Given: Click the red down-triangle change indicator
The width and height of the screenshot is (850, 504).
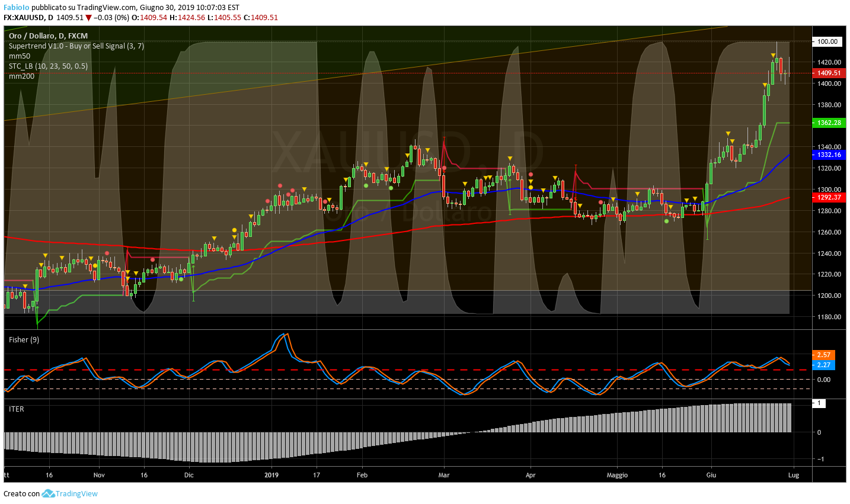Looking at the screenshot, I should tap(89, 18).
